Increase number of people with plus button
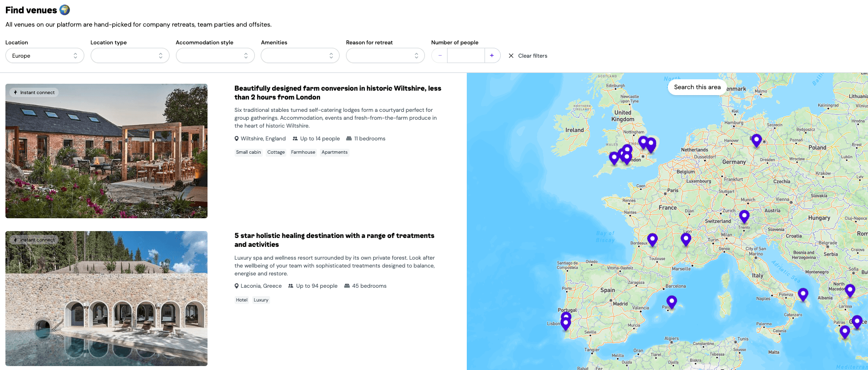The height and width of the screenshot is (370, 868). [492, 56]
